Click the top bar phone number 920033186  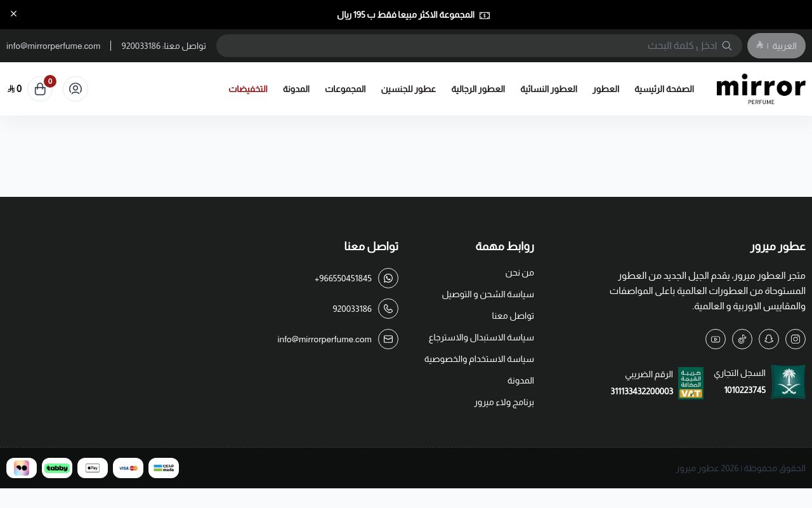[x=141, y=46]
